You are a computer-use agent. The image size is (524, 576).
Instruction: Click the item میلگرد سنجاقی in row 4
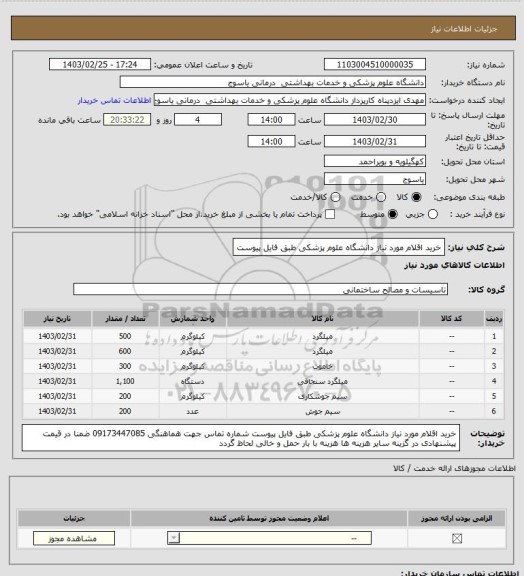[322, 381]
